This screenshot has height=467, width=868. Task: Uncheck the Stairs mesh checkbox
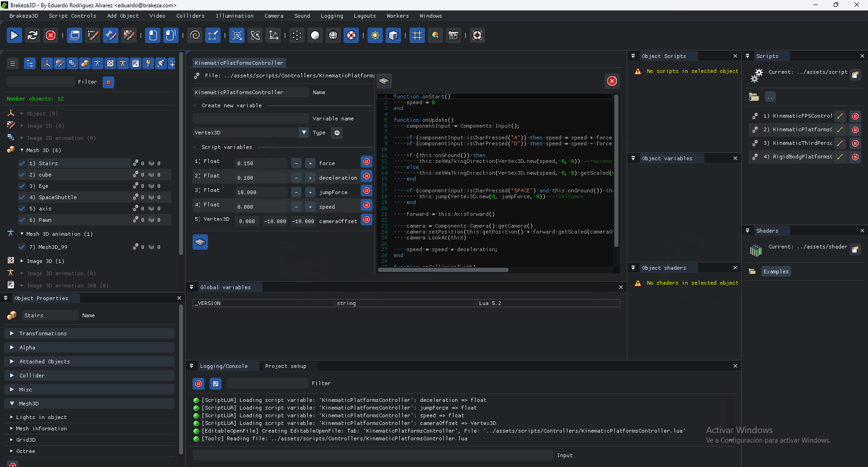[x=22, y=163]
